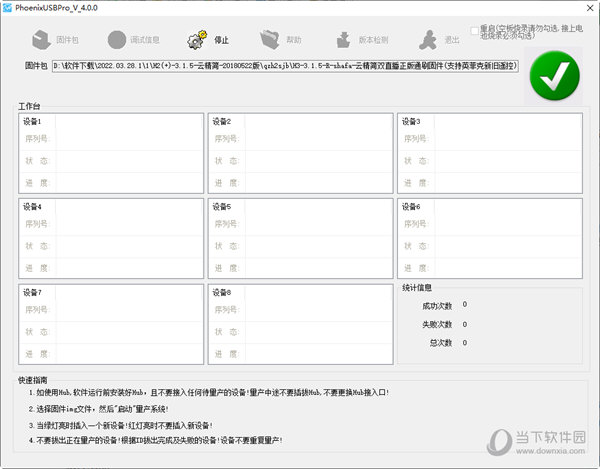Viewport: 600px width, 469px height.
Task: Select the 设备2 panel
Action: [300, 153]
